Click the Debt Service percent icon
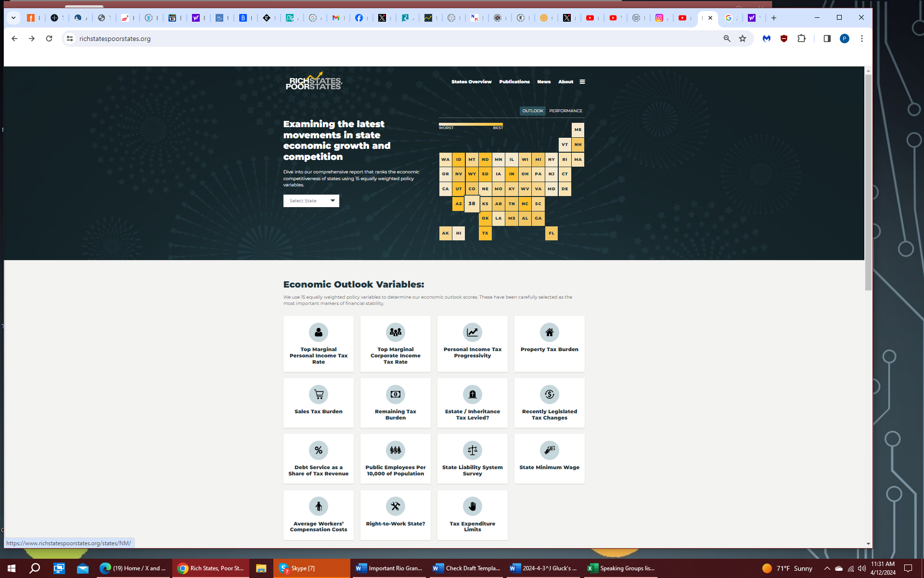 click(x=318, y=450)
